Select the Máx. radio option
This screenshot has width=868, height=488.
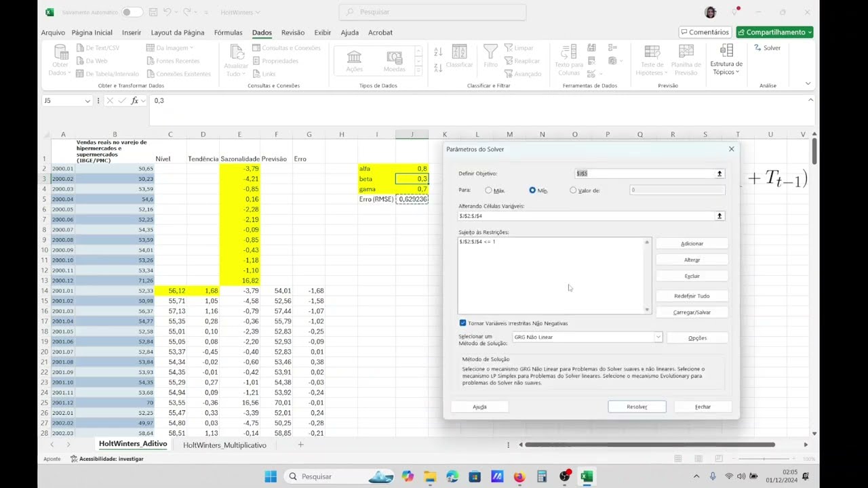(488, 190)
